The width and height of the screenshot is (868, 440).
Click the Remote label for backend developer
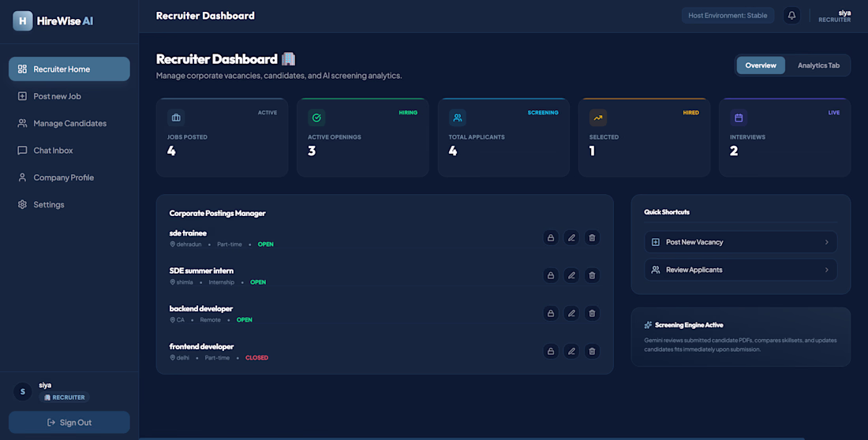point(211,320)
